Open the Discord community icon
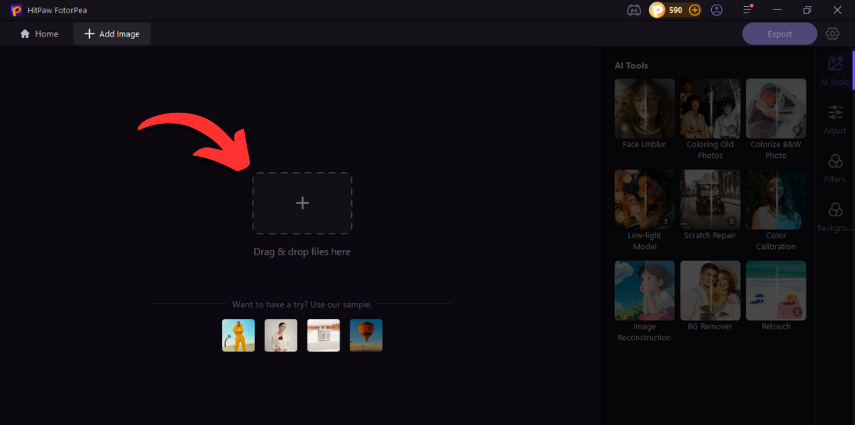Image resolution: width=855 pixels, height=425 pixels. 634,10
